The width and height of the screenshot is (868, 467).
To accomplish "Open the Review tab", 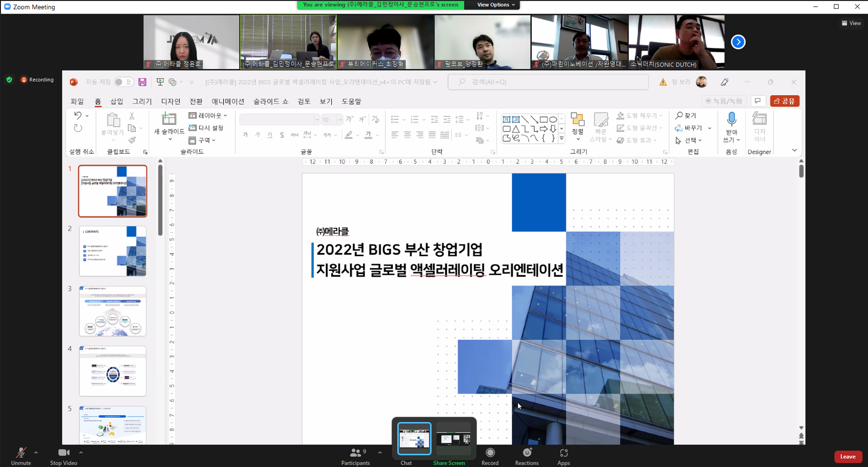I will [304, 101].
